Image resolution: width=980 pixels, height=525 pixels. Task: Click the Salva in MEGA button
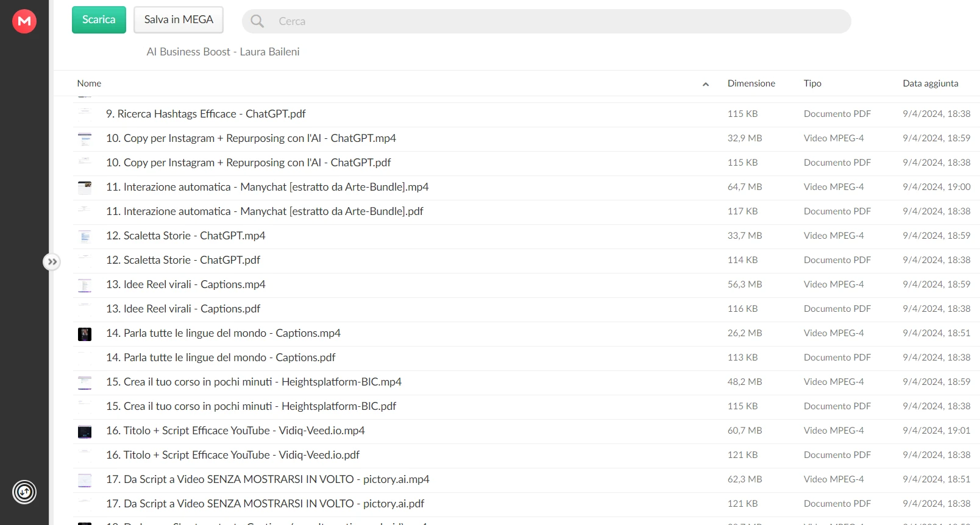coord(179,19)
